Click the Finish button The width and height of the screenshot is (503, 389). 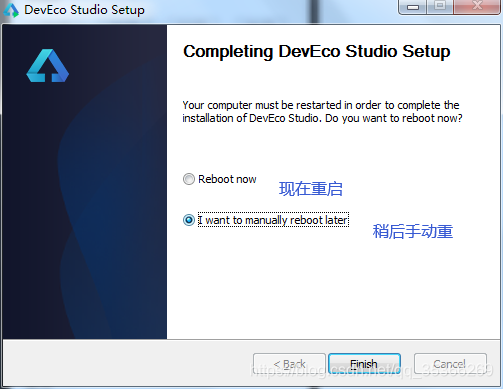click(x=364, y=364)
